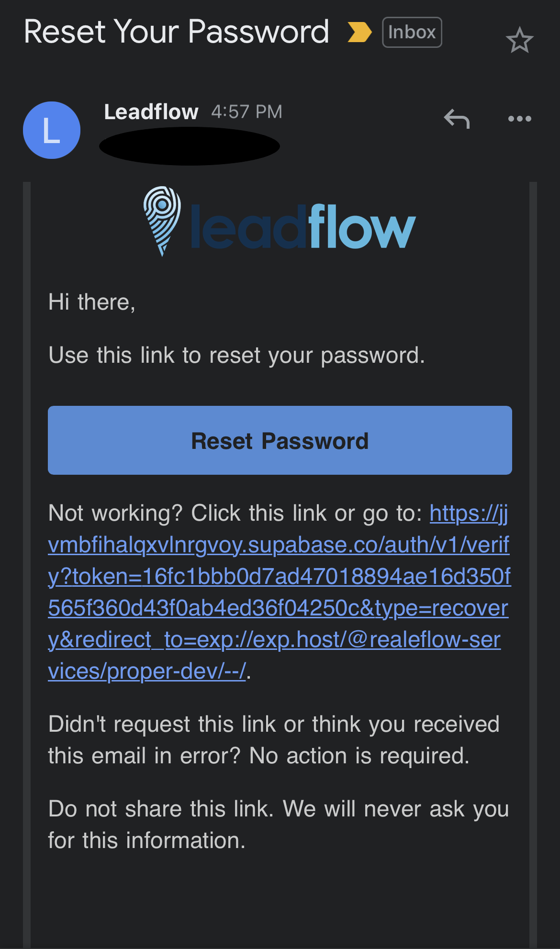Viewport: 560px width, 949px height.
Task: Open the three-dot more options menu
Action: click(519, 119)
